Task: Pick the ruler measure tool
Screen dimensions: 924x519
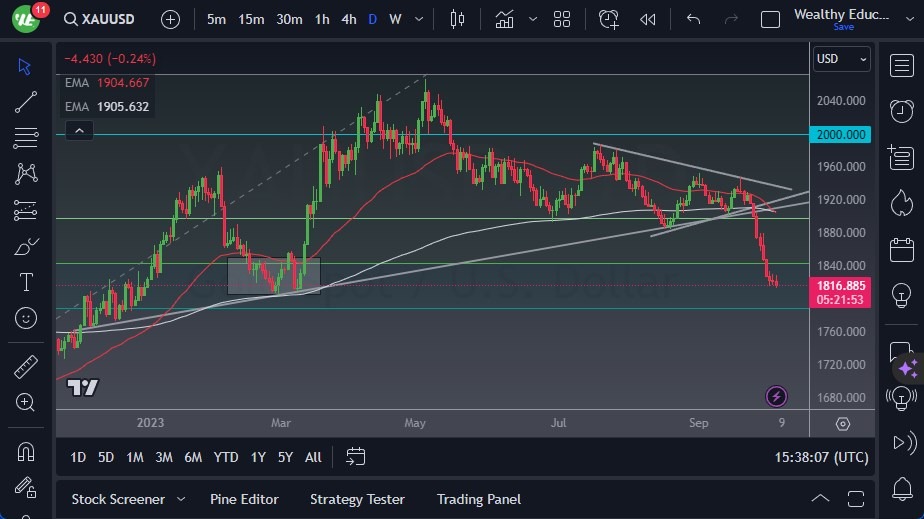Action: coord(26,367)
